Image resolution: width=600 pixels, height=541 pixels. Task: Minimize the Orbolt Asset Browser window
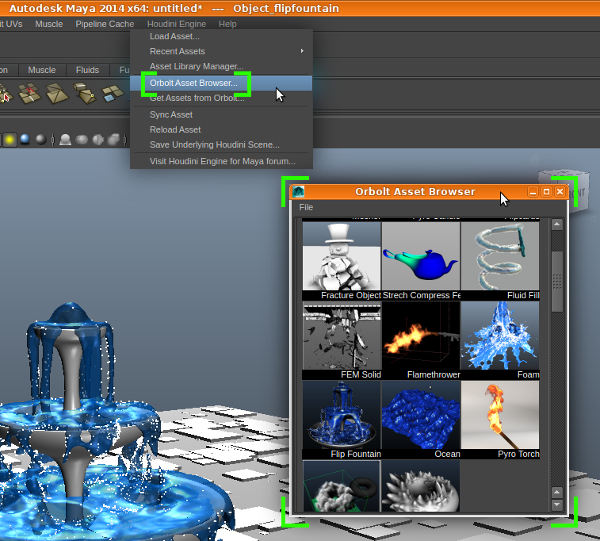tap(533, 192)
